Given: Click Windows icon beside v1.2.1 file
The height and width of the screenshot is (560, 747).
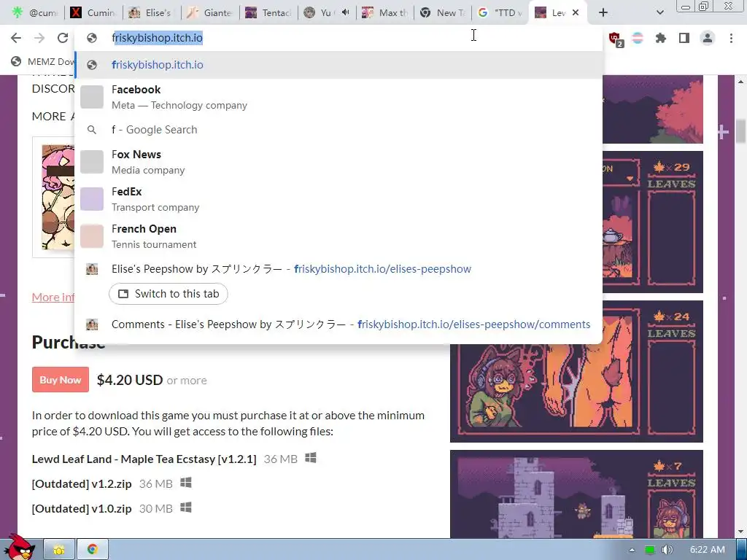Looking at the screenshot, I should click(311, 458).
